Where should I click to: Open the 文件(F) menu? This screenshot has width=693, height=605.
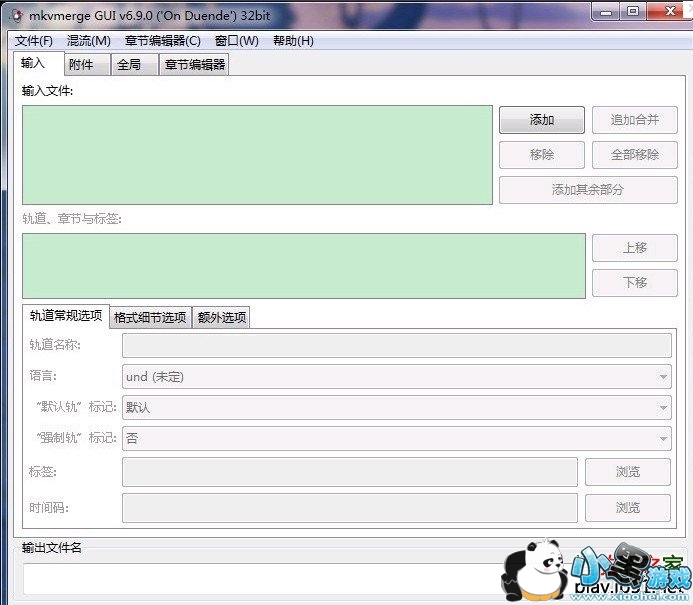(34, 41)
